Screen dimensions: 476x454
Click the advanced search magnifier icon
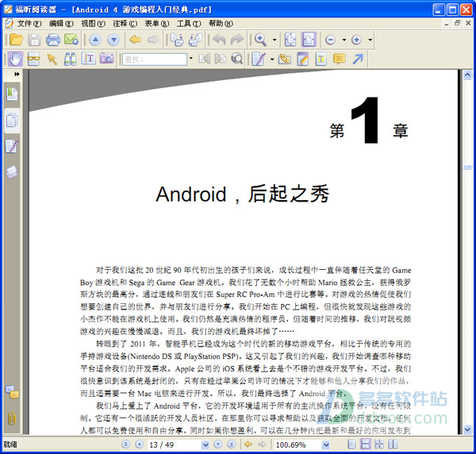click(x=236, y=59)
